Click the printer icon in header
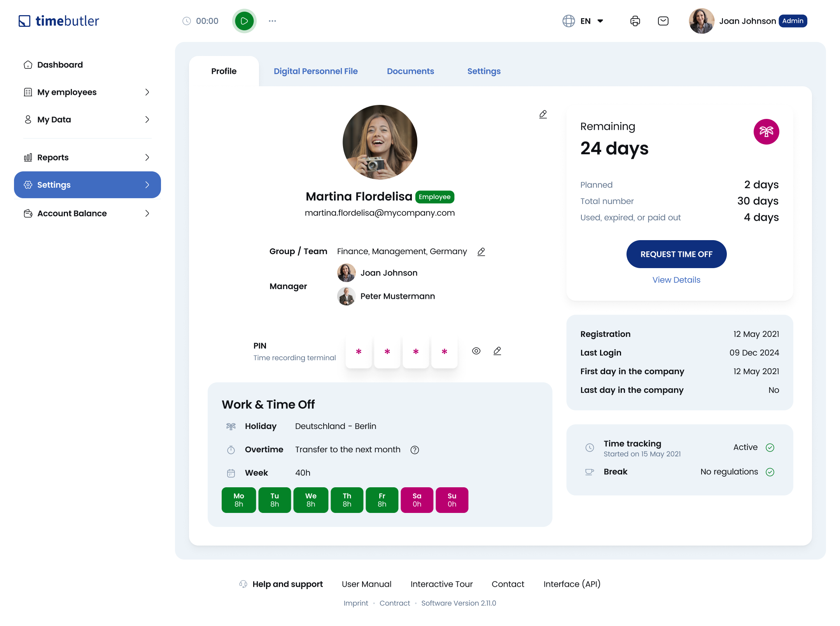This screenshot has height=626, width=840. (x=635, y=21)
